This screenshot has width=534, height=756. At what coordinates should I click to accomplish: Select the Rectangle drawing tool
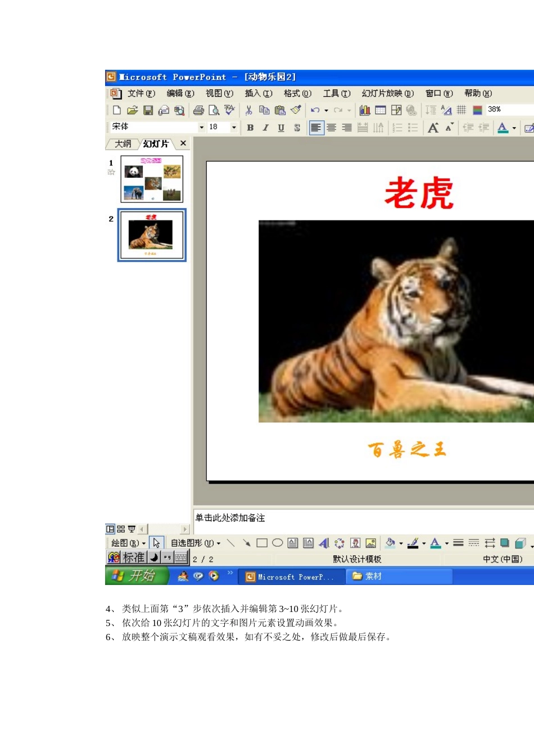click(262, 543)
